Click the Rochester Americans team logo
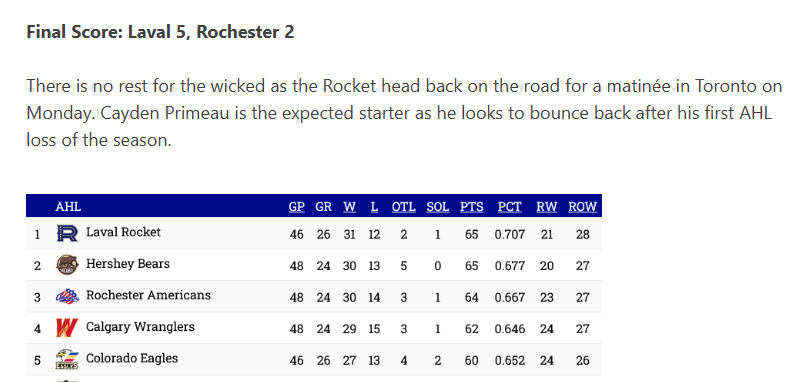Screen dimensions: 797x382 coord(67,296)
